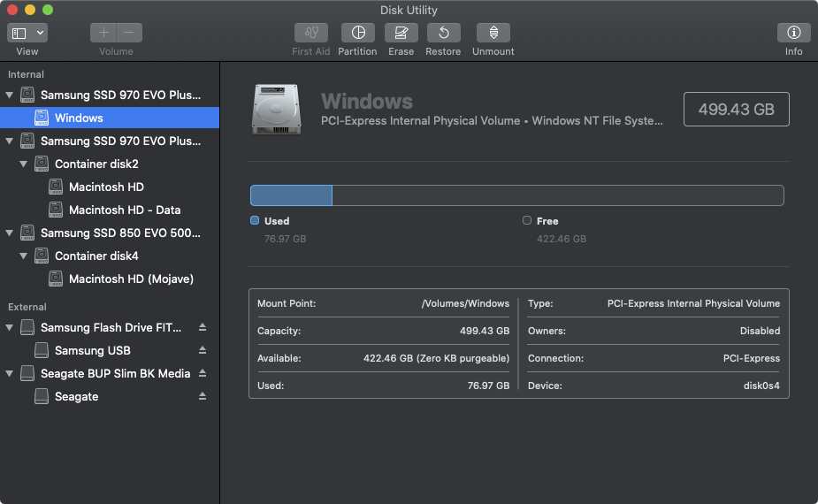This screenshot has height=504, width=818.
Task: Collapse the Samsung SSD 850 EVO disk
Action: [x=10, y=233]
